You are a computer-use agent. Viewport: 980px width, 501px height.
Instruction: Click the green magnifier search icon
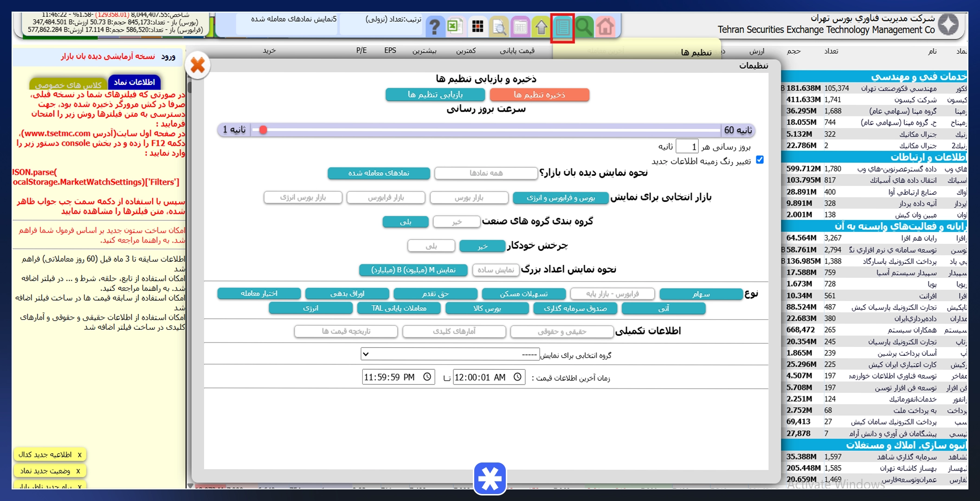point(584,26)
